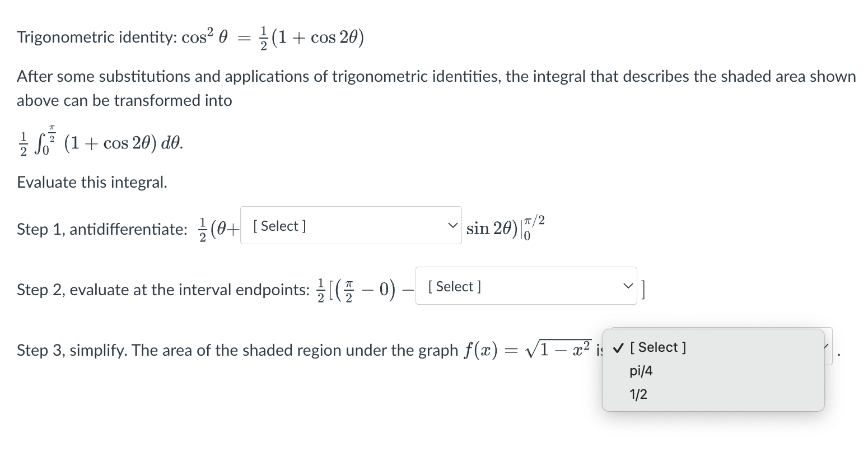Click the chevron arrow on the Step 2 dropdown
The width and height of the screenshot is (868, 456).
pyautogui.click(x=627, y=286)
